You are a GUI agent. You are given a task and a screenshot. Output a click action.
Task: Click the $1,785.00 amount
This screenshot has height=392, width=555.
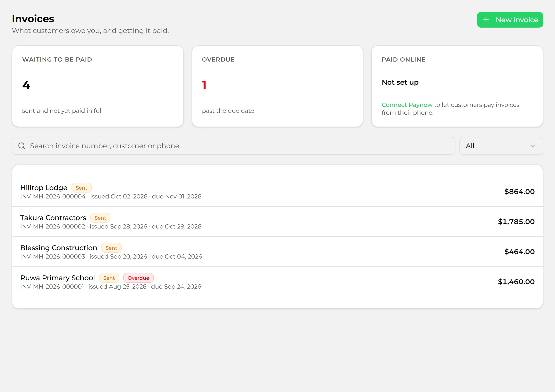516,222
